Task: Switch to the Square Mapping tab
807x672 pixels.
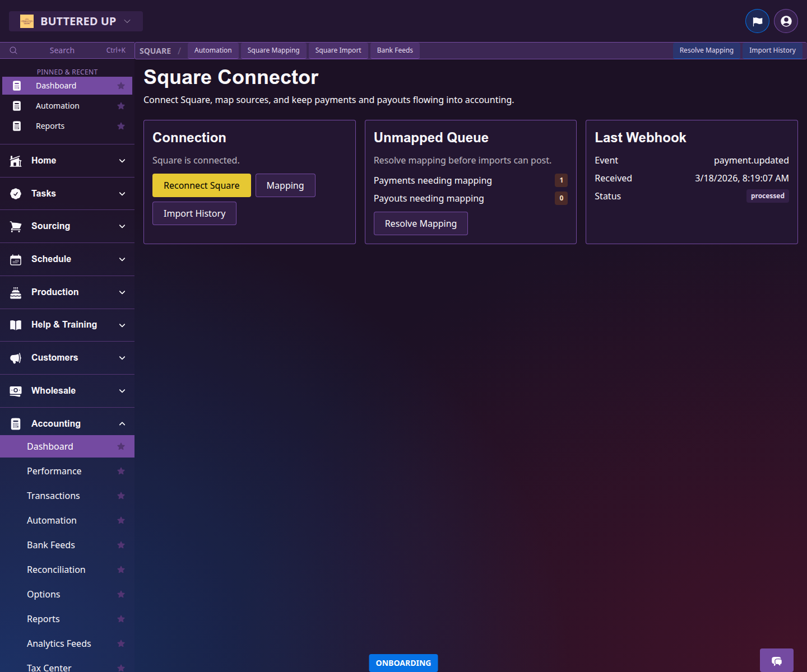Action: pyautogui.click(x=273, y=50)
